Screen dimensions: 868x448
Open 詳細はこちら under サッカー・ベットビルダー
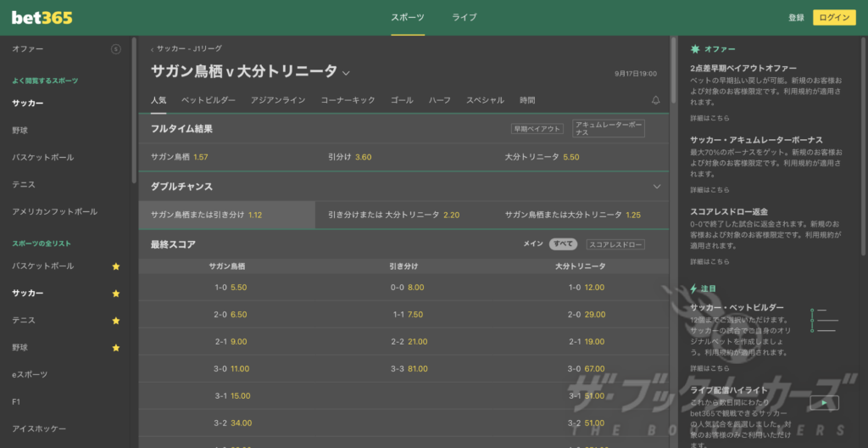coord(709,369)
